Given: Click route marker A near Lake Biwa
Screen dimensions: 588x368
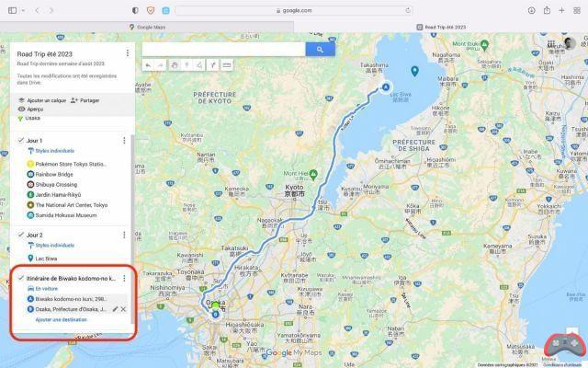Looking at the screenshot, I should (x=386, y=87).
